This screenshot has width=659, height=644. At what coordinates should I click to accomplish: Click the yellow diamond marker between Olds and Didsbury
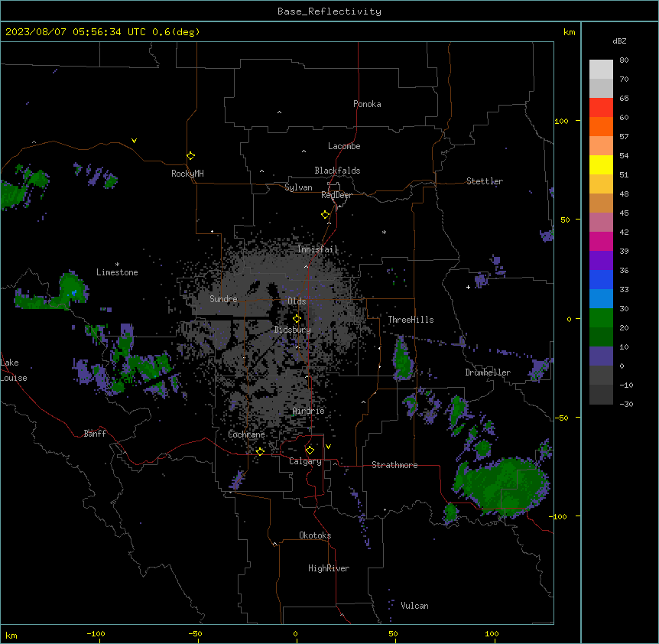tap(297, 319)
